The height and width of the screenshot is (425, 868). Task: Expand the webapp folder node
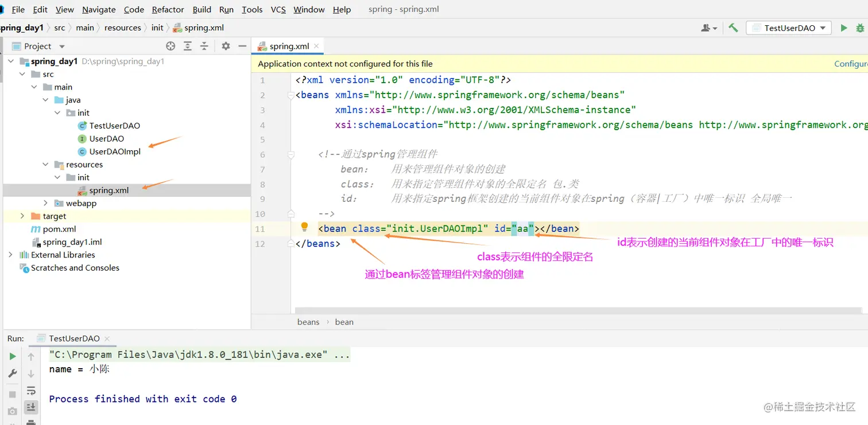[46, 203]
